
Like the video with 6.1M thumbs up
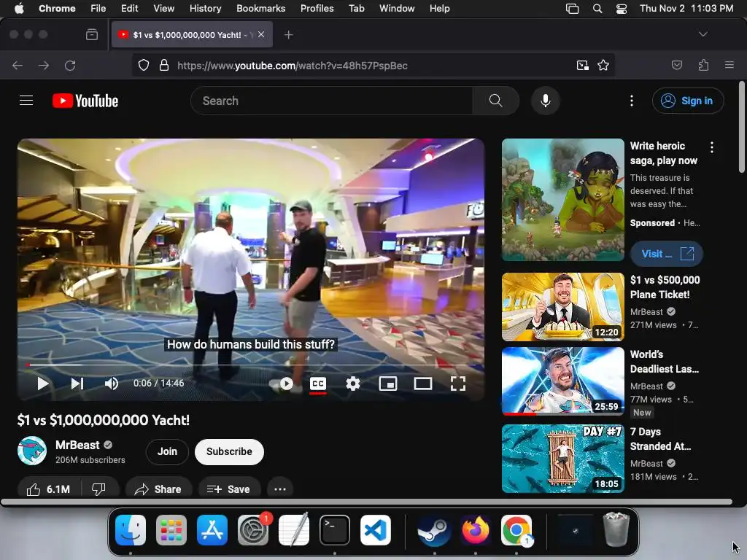(49, 489)
